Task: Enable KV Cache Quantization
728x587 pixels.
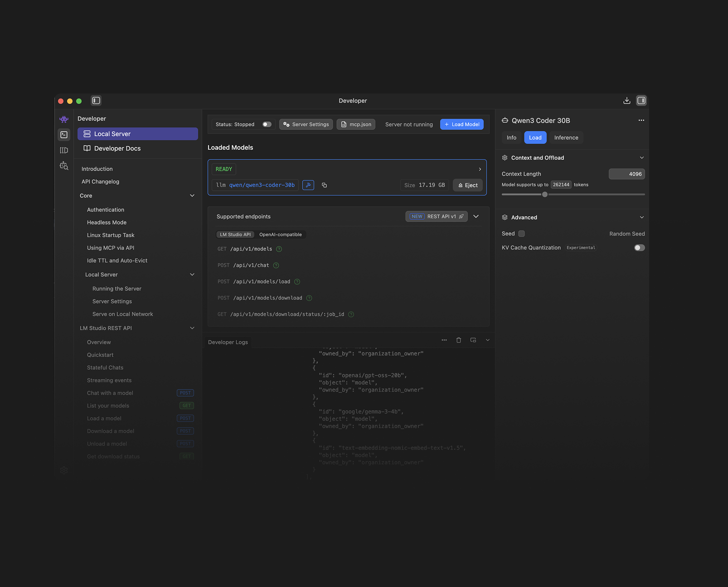Action: 639,248
